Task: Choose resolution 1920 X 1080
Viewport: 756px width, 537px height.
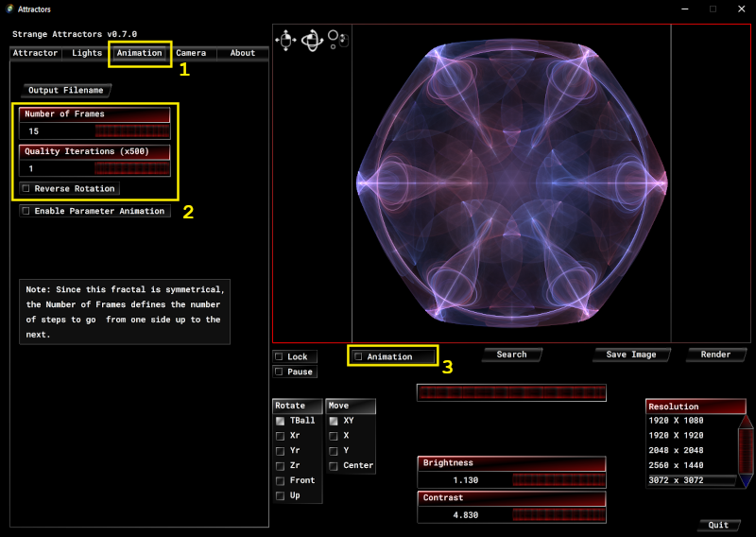Action: [x=692, y=421]
